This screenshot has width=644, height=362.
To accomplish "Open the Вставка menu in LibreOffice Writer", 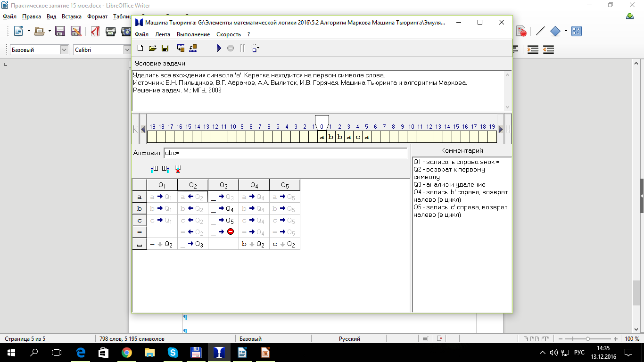I will 72,16.
